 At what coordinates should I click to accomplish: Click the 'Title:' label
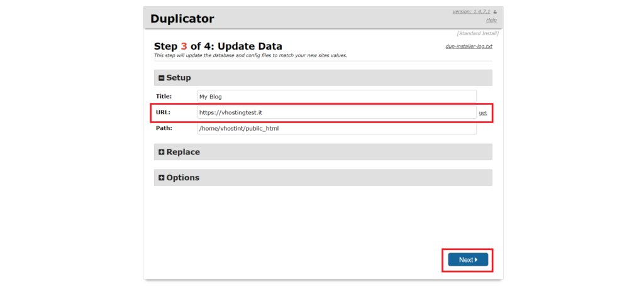pyautogui.click(x=164, y=97)
